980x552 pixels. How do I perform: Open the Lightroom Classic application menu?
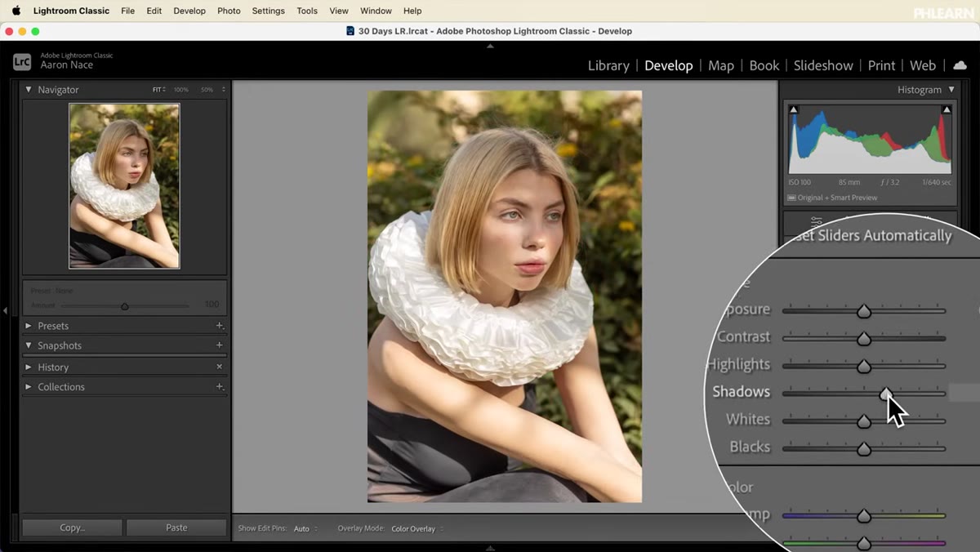(x=71, y=11)
